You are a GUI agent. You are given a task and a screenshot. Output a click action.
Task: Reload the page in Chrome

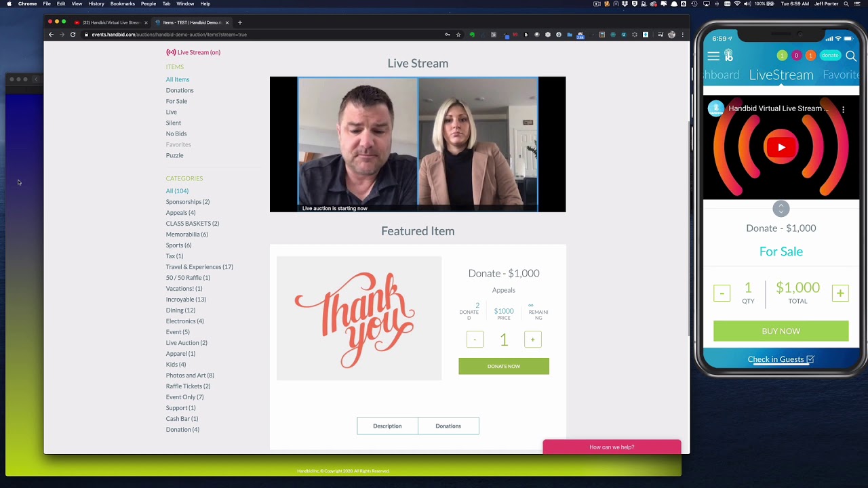click(x=73, y=35)
